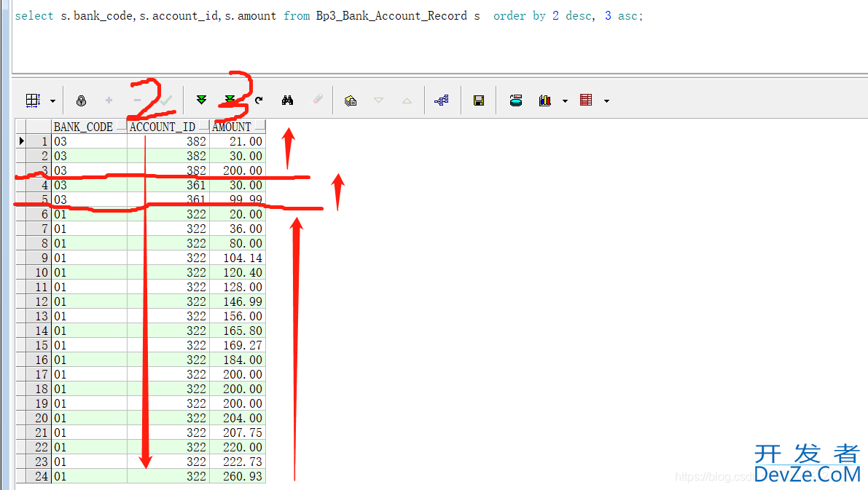868x490 pixels.
Task: Save results with the floppy disk icon
Action: click(479, 100)
